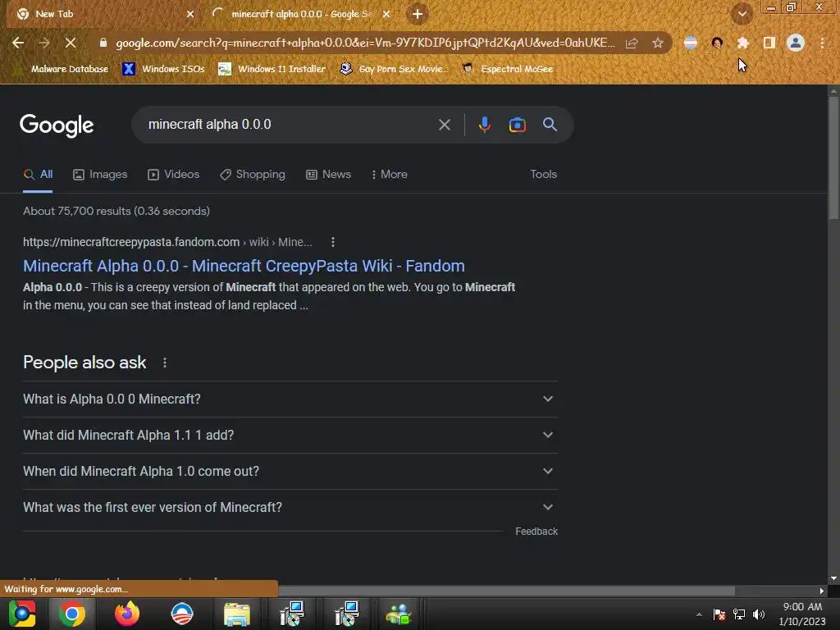This screenshot has width=840, height=630.
Task: Open the Windows ISOs bookmark
Action: (x=163, y=69)
